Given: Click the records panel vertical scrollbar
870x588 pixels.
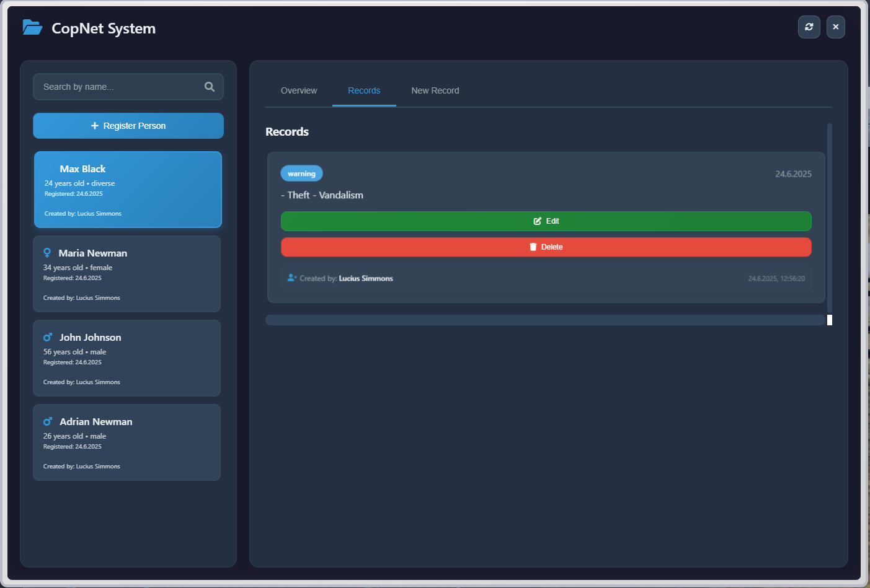Looking at the screenshot, I should 830,218.
